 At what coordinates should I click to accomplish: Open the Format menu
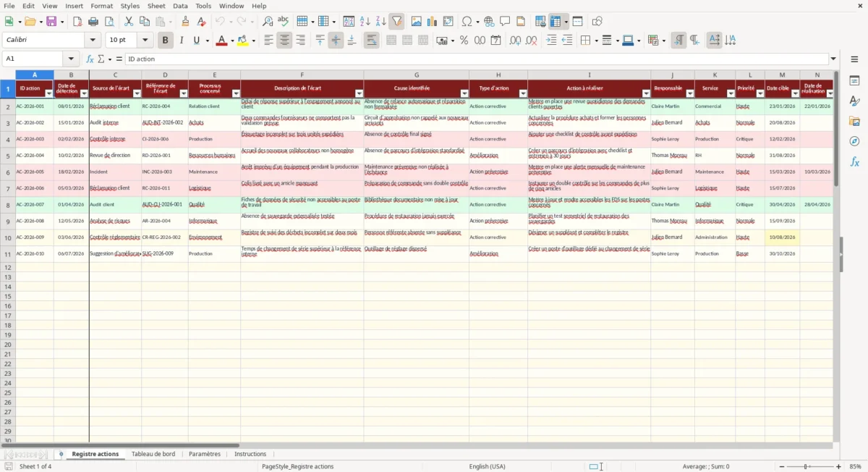click(101, 6)
